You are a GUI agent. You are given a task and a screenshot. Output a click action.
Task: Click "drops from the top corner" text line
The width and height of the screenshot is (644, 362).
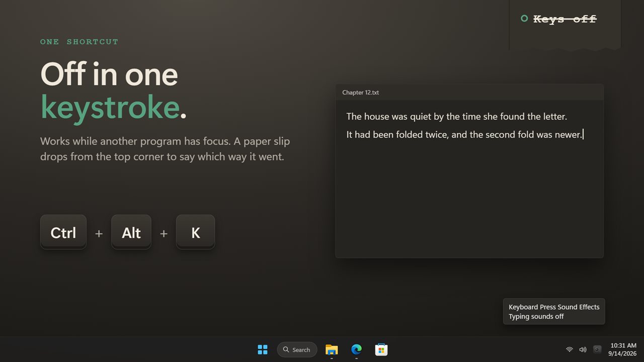point(163,157)
